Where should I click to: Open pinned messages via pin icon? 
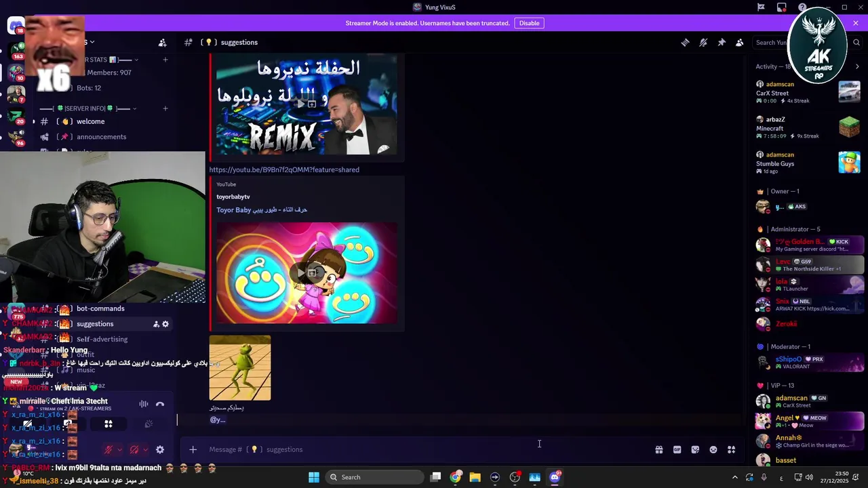tap(722, 42)
